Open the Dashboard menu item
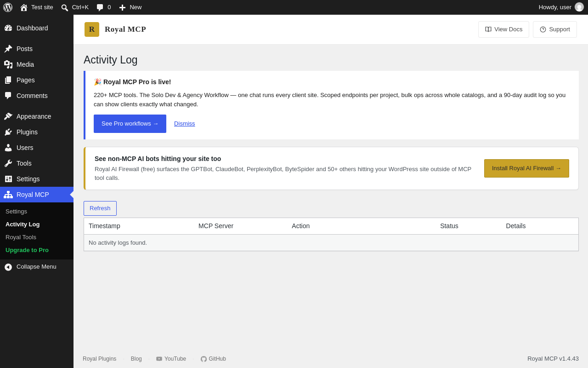Viewport: 588px width, 368px height. click(x=32, y=28)
